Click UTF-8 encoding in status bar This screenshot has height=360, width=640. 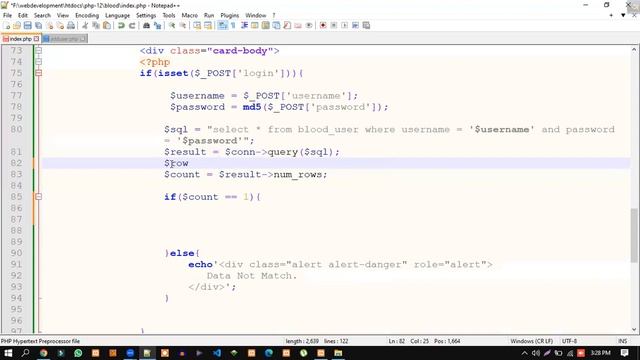coord(569,341)
